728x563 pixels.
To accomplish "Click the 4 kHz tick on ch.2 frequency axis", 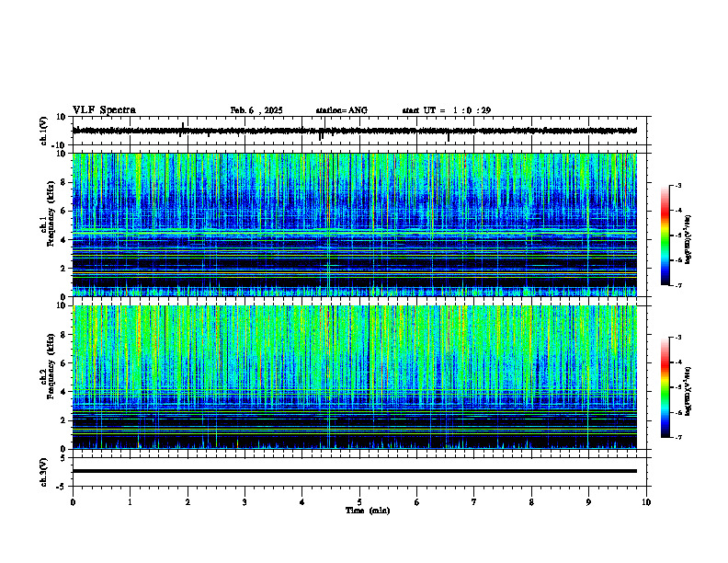I will (64, 392).
